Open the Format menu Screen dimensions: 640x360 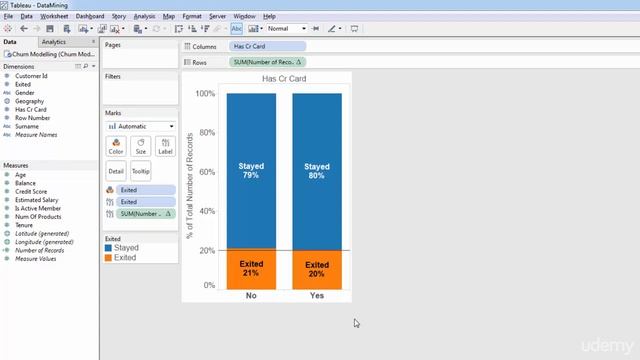coord(192,16)
